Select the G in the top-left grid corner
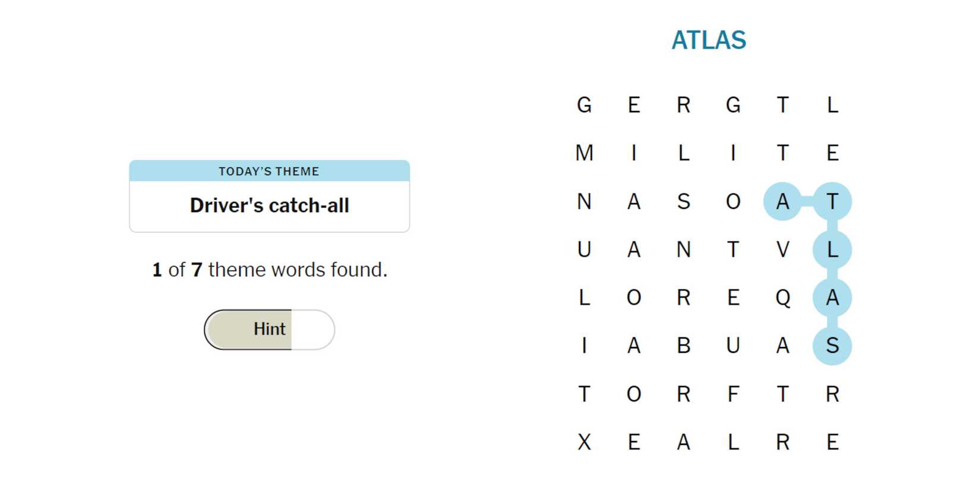 click(584, 105)
